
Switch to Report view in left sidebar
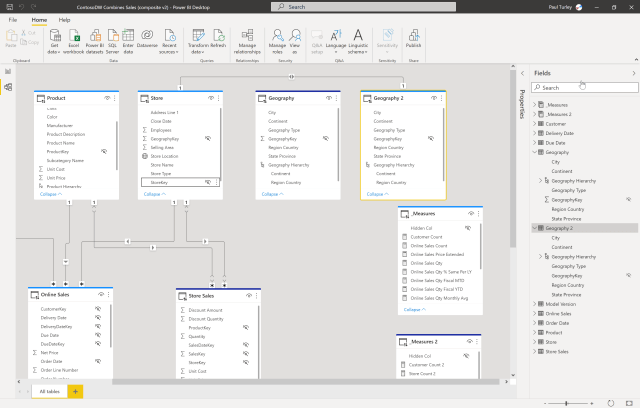[x=8, y=71]
